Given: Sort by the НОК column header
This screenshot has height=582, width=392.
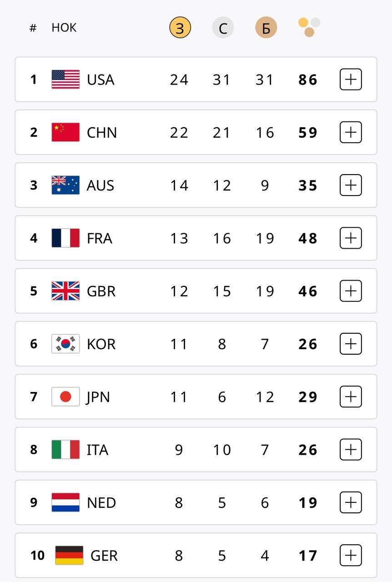Looking at the screenshot, I should click(x=64, y=28).
